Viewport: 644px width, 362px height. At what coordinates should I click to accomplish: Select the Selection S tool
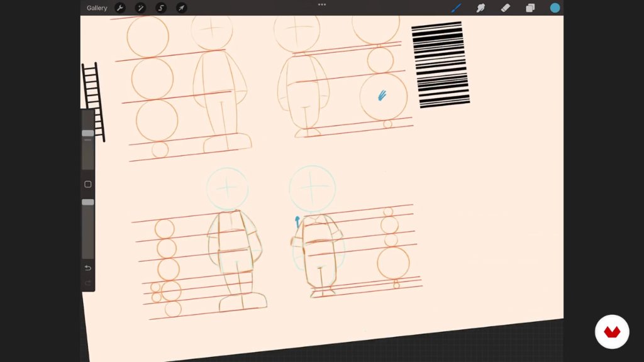coord(161,8)
